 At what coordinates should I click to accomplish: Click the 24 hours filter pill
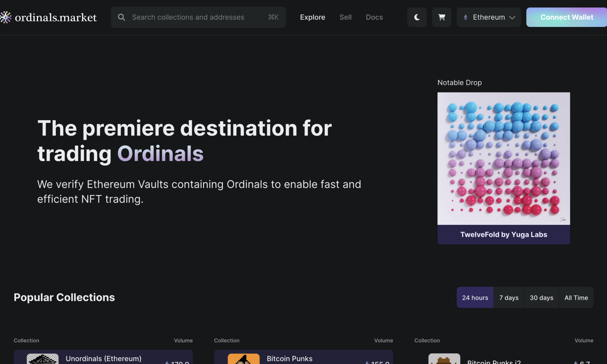475,298
